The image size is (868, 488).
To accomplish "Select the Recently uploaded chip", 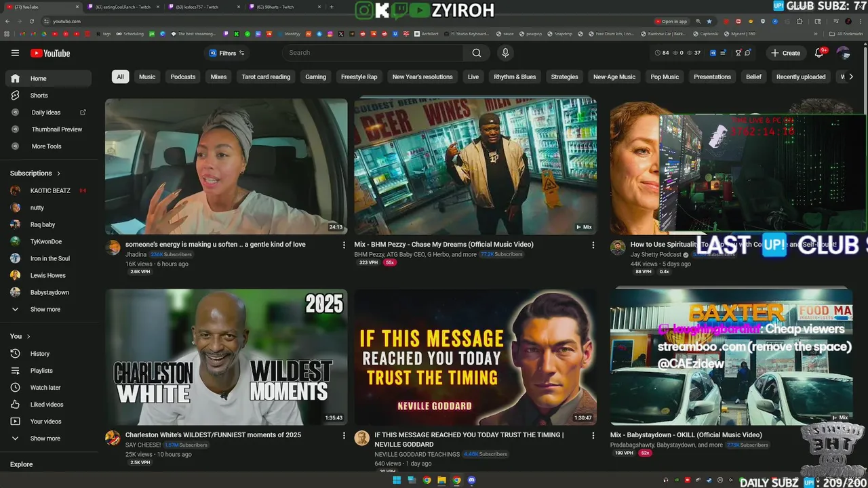I will (x=801, y=77).
